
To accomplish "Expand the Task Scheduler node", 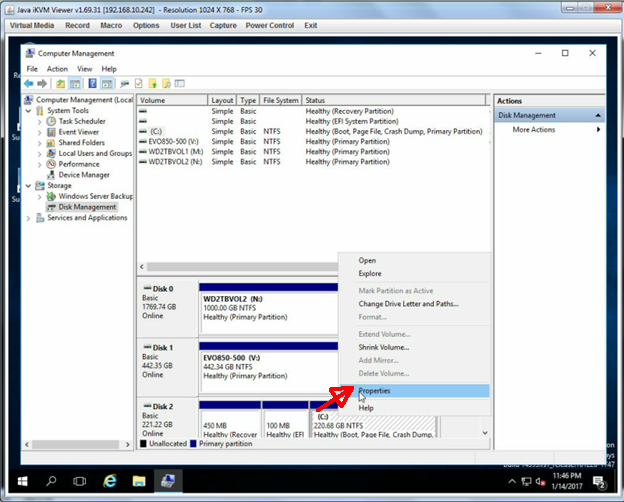I will coord(39,121).
